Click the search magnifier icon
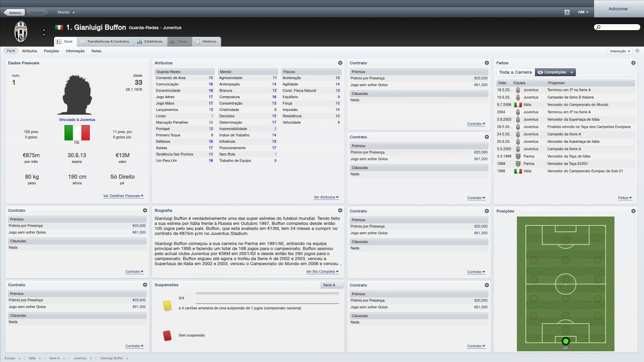The height and width of the screenshot is (362, 644). [x=599, y=27]
